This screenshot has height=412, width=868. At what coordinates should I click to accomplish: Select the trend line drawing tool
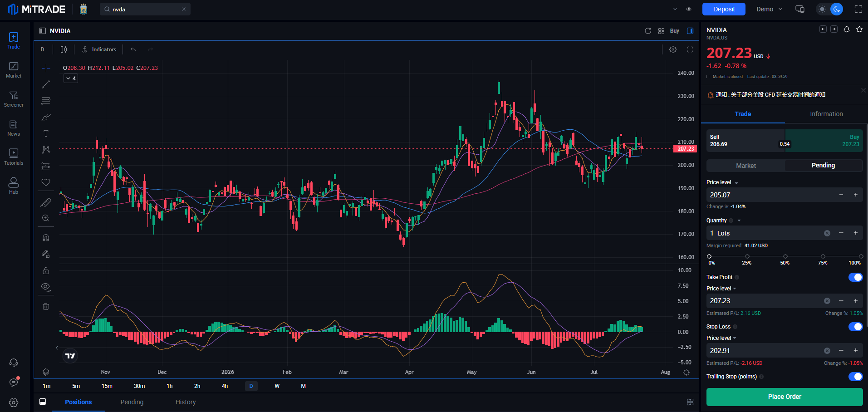click(x=46, y=84)
